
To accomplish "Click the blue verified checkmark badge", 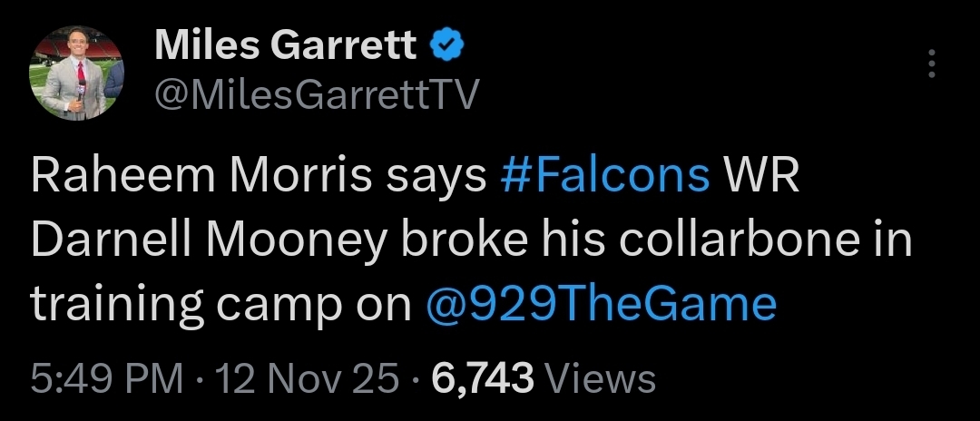I will (446, 44).
